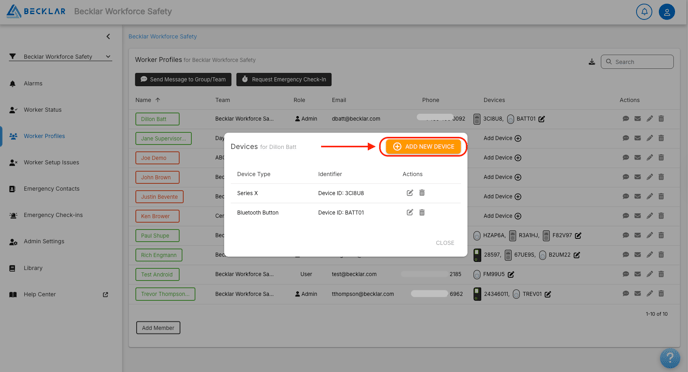Delete Dillon Batt profile trash icon

(x=661, y=118)
